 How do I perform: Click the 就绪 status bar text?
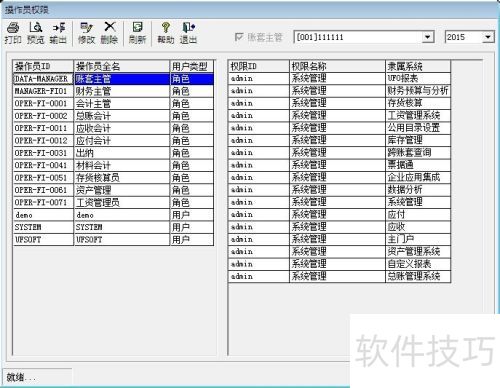coord(21,378)
